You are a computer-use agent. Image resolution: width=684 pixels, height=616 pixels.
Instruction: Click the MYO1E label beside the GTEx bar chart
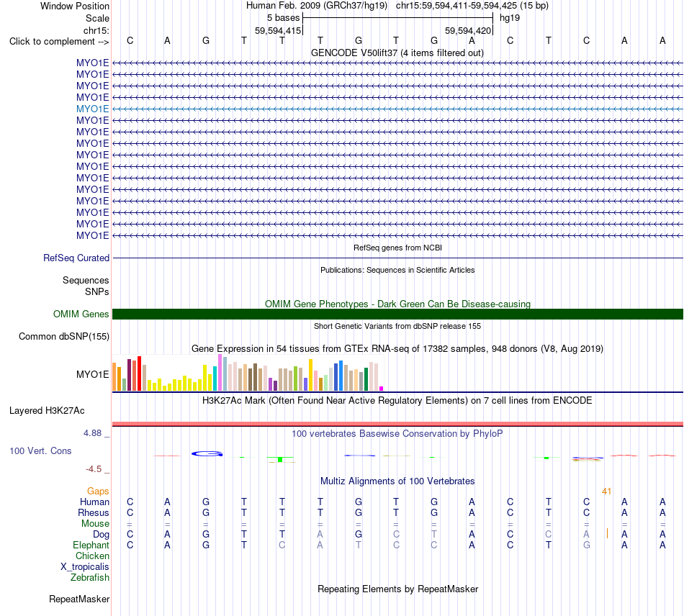(x=92, y=374)
